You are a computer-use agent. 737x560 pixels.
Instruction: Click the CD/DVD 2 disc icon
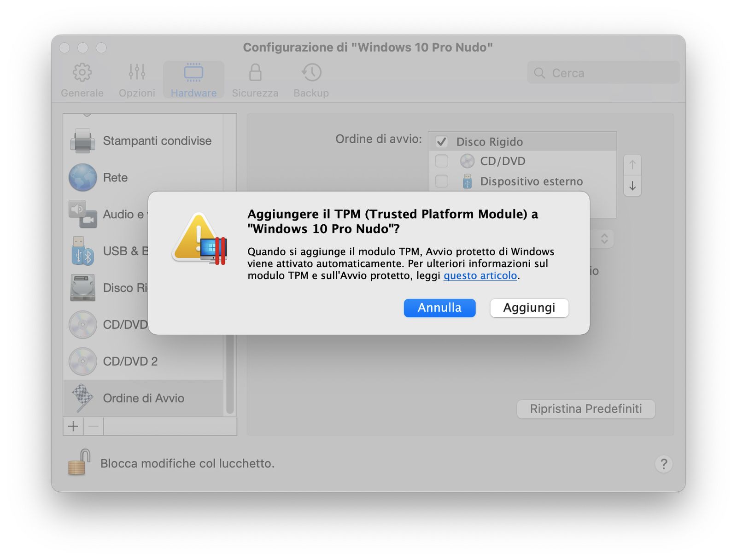click(x=83, y=362)
